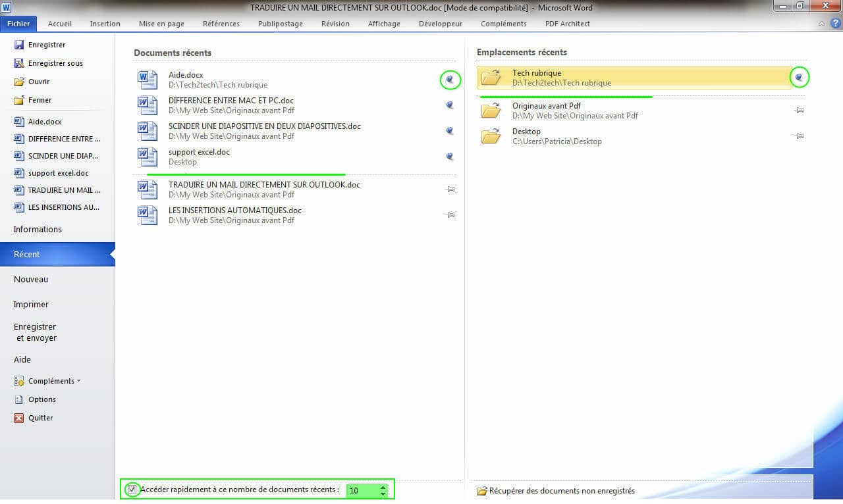This screenshot has height=504, width=843.
Task: Switch to the Insertion ribbon tab
Action: 105,24
